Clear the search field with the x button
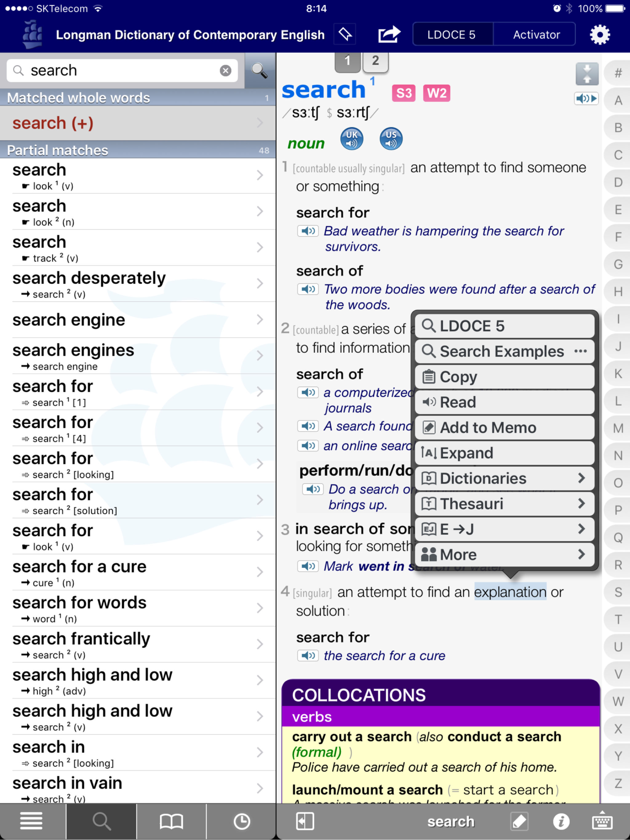The height and width of the screenshot is (840, 630). (225, 70)
